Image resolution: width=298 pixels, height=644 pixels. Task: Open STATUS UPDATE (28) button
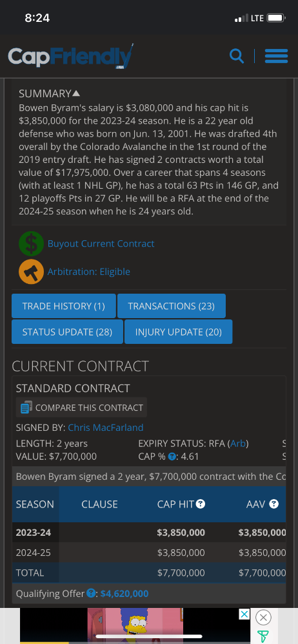[68, 332]
